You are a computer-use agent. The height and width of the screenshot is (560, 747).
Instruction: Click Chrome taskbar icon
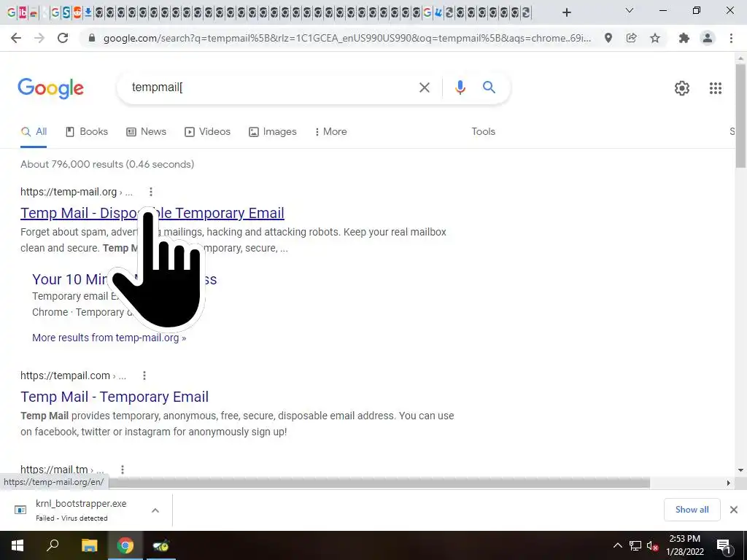(x=125, y=545)
